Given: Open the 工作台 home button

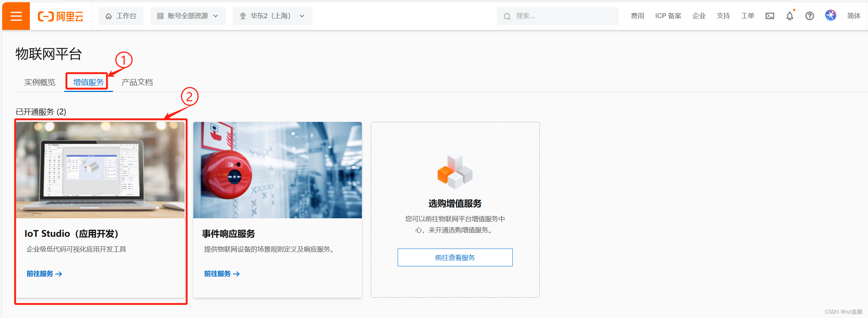Looking at the screenshot, I should point(121,16).
